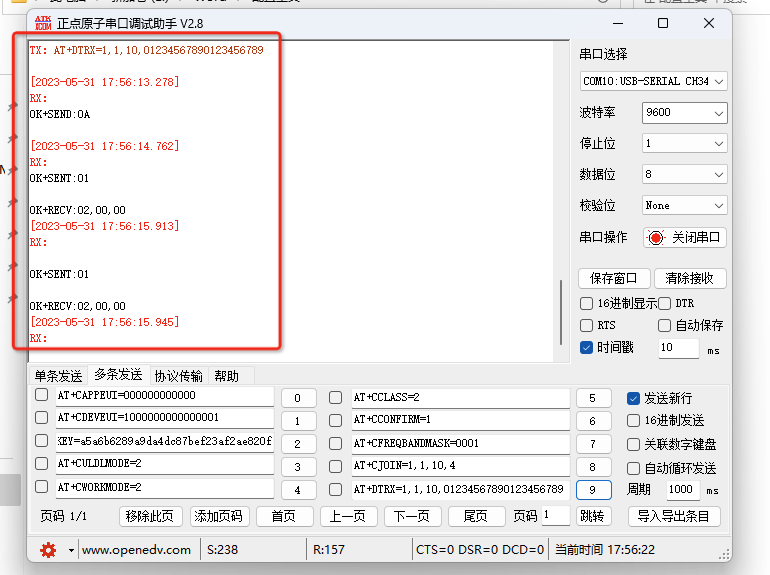Screen dimensions: 770x575
Task: Switch to the 单条发送 tab
Action: tap(59, 376)
